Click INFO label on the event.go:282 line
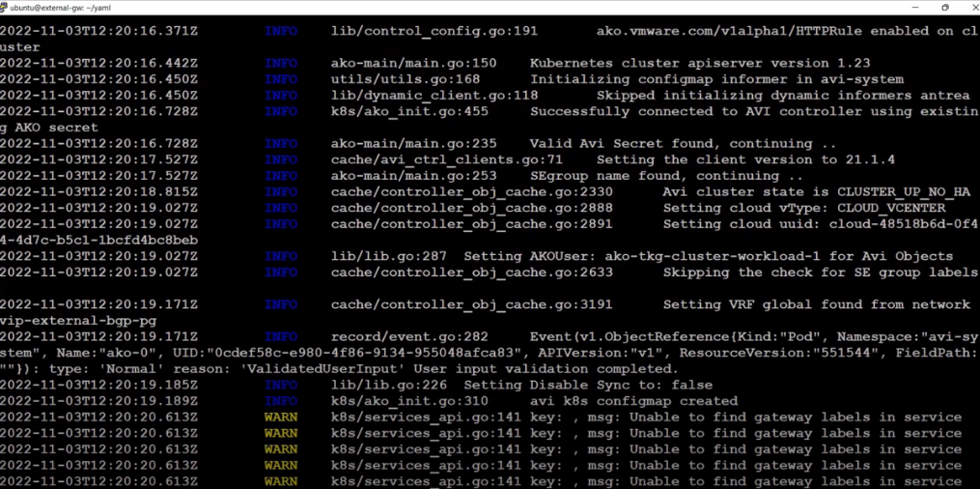The image size is (980, 489). [x=281, y=337]
